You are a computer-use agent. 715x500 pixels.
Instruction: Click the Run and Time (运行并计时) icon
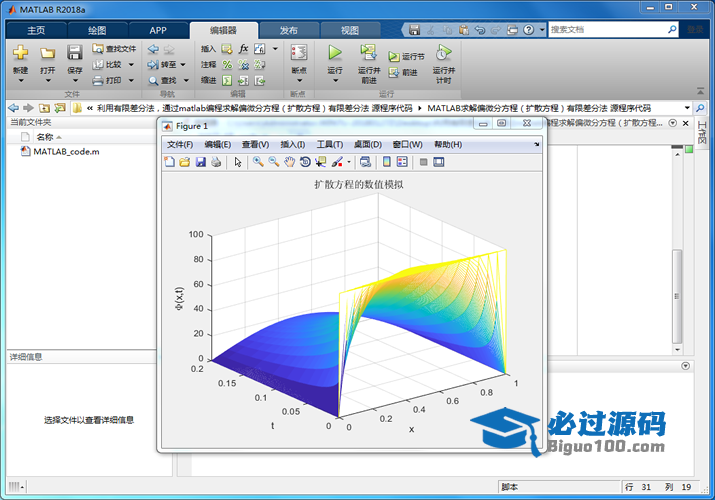(442, 54)
